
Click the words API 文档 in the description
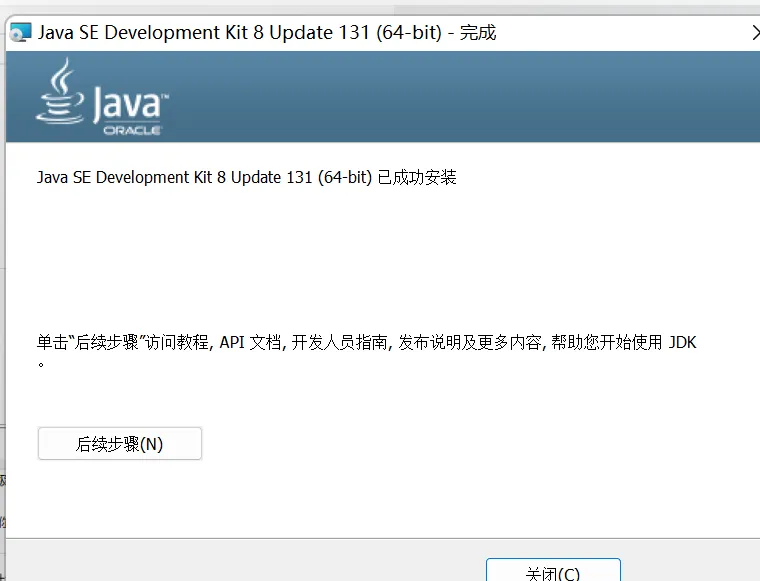[x=250, y=343]
